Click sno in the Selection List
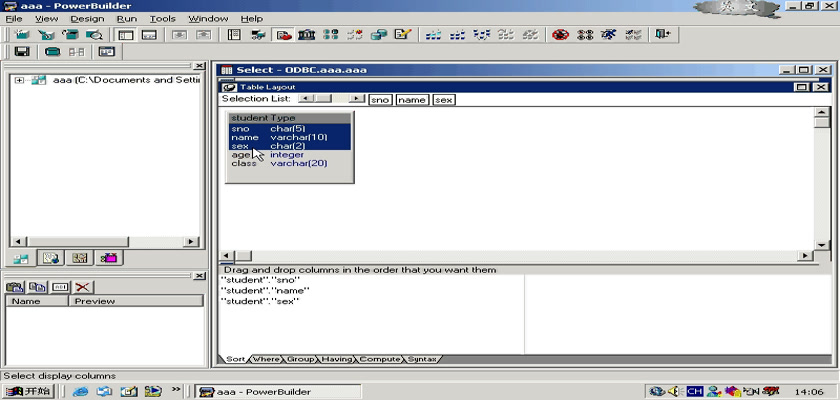Image resolution: width=840 pixels, height=400 pixels. point(380,100)
